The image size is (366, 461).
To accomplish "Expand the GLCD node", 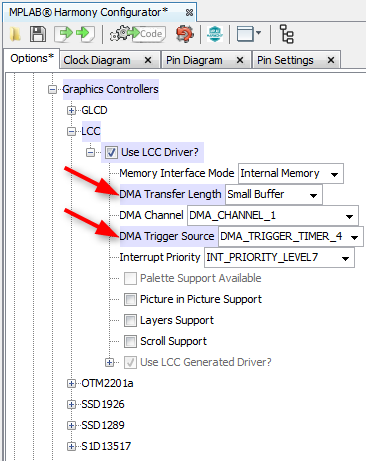I will [x=71, y=111].
